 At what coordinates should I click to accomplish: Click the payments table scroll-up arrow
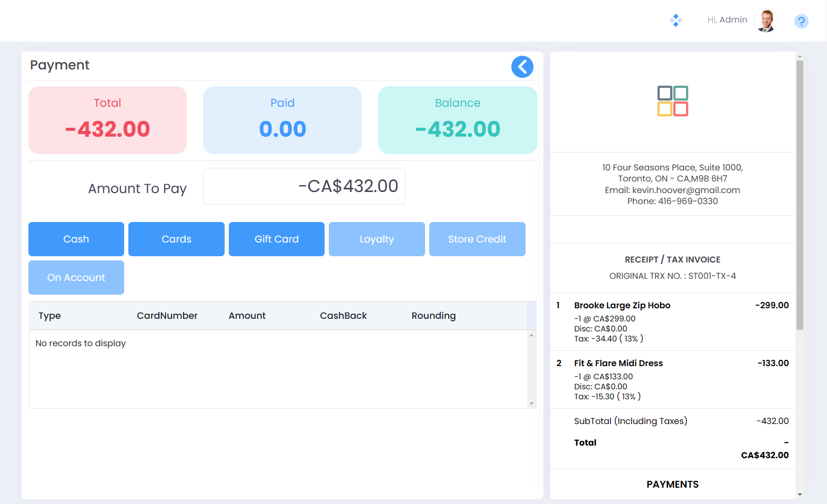531,335
